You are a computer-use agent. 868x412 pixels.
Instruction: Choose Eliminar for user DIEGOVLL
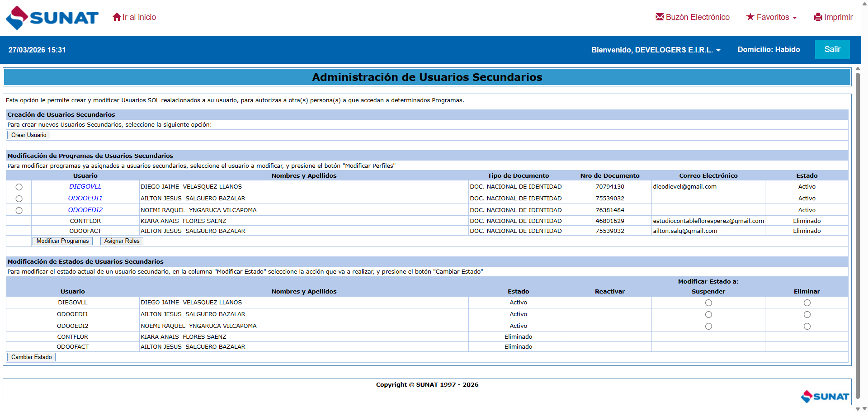807,303
